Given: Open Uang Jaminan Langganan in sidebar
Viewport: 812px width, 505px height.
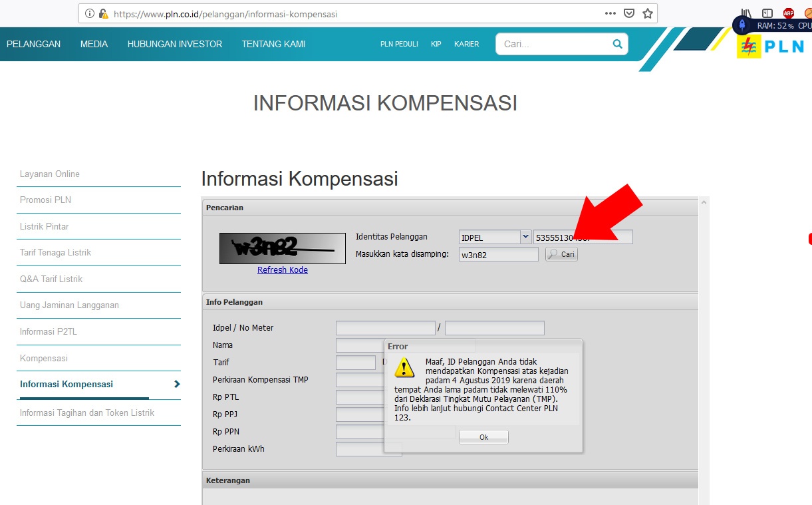Looking at the screenshot, I should tap(69, 305).
